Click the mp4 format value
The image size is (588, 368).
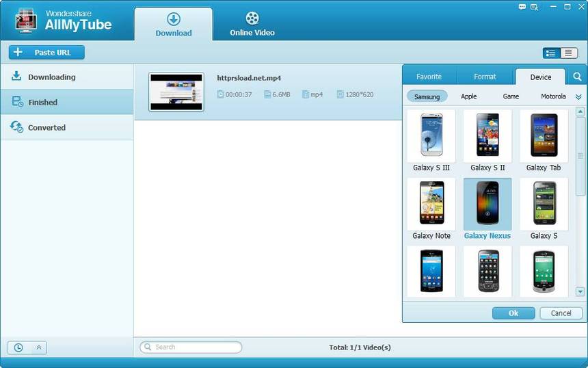pos(317,94)
